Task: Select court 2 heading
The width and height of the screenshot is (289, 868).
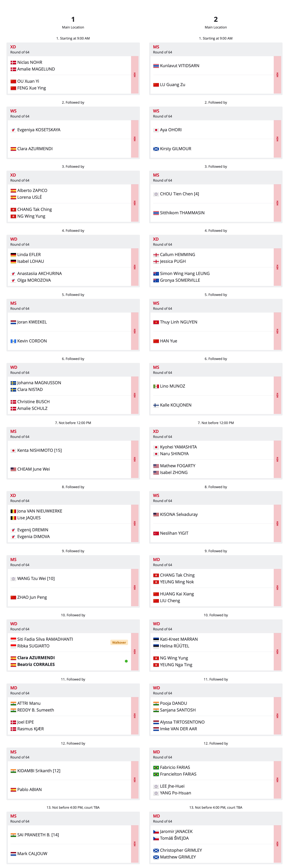Action: coord(216,19)
